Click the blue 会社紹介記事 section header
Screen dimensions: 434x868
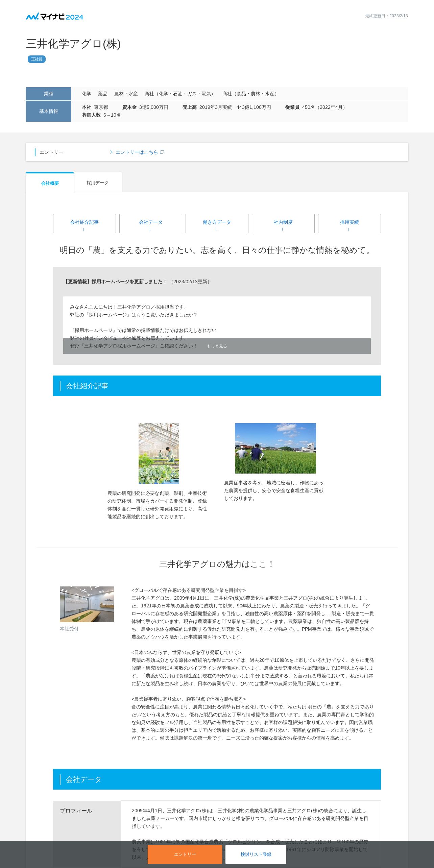(x=217, y=386)
